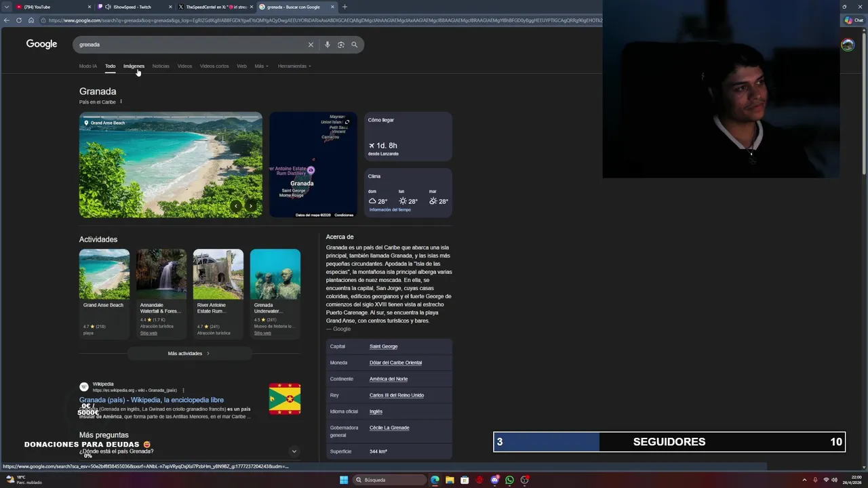Screen dimensions: 868x488
Task: Open Discord from taskbar
Action: coord(494,480)
